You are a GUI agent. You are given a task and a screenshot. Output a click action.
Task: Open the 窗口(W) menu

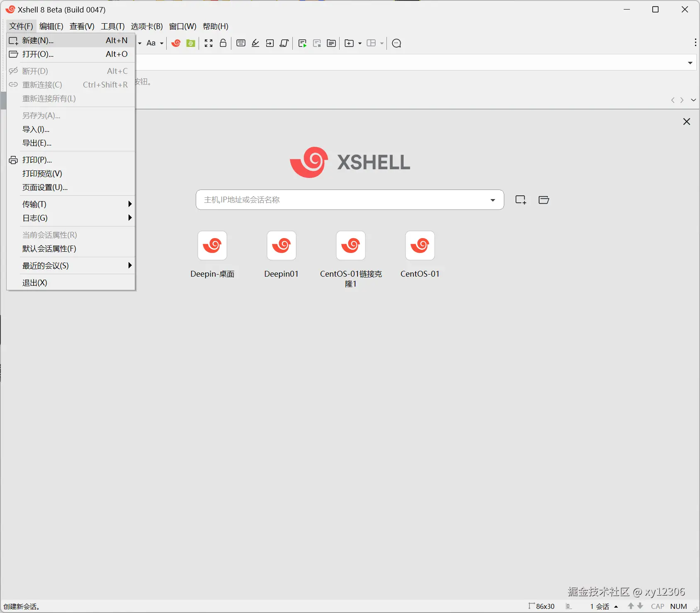click(x=183, y=26)
